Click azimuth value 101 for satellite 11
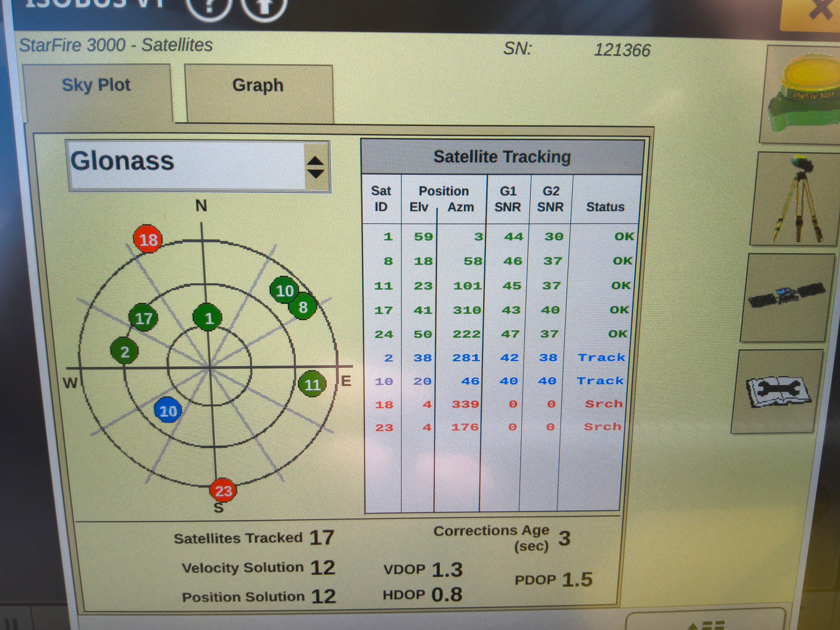 point(467,286)
